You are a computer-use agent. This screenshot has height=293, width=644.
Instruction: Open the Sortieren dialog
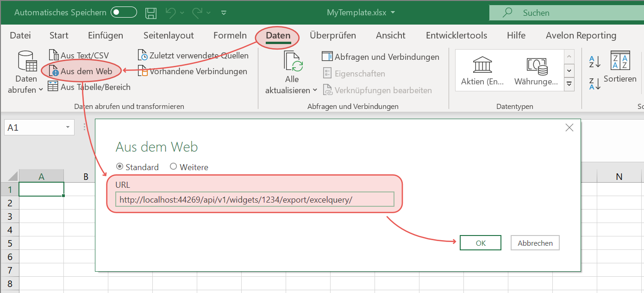point(620,67)
